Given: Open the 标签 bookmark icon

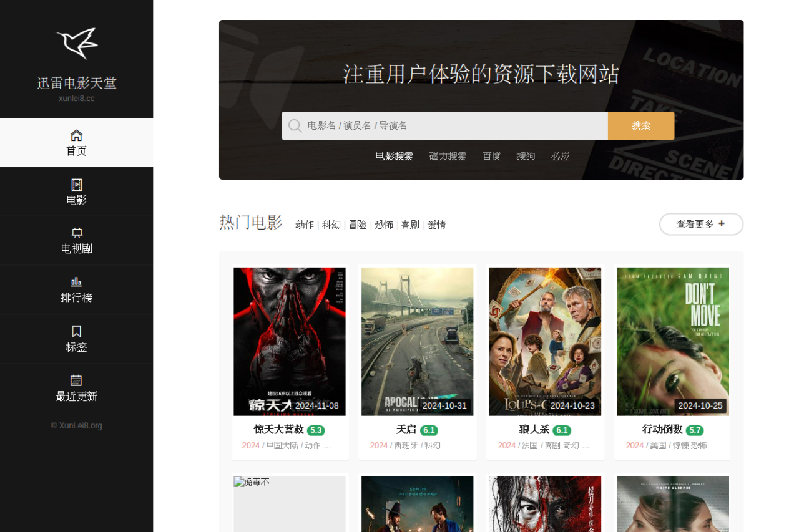Looking at the screenshot, I should 76,331.
